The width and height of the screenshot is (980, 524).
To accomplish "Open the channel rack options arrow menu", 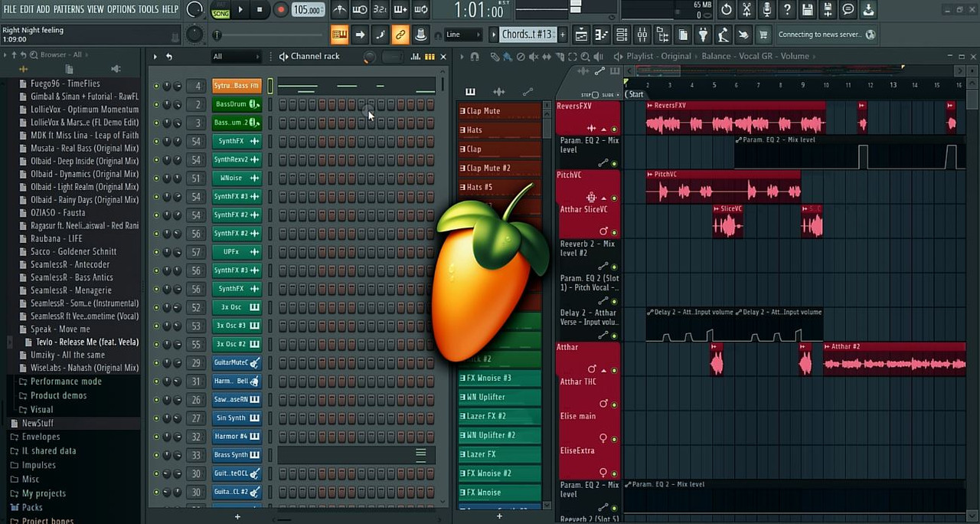I will coord(155,57).
